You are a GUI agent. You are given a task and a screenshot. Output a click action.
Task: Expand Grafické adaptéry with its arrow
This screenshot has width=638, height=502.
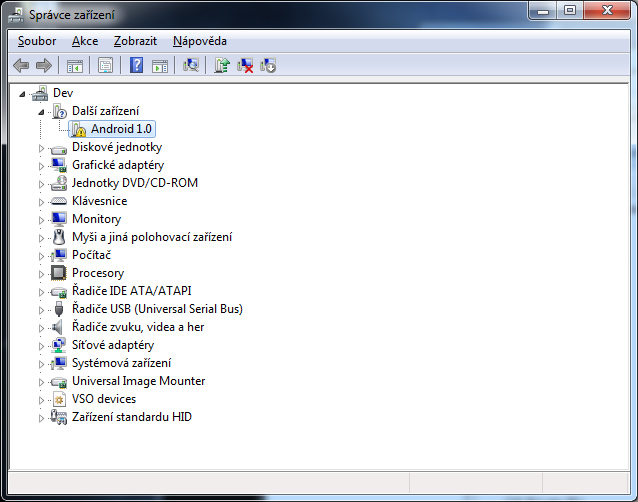[x=41, y=166]
